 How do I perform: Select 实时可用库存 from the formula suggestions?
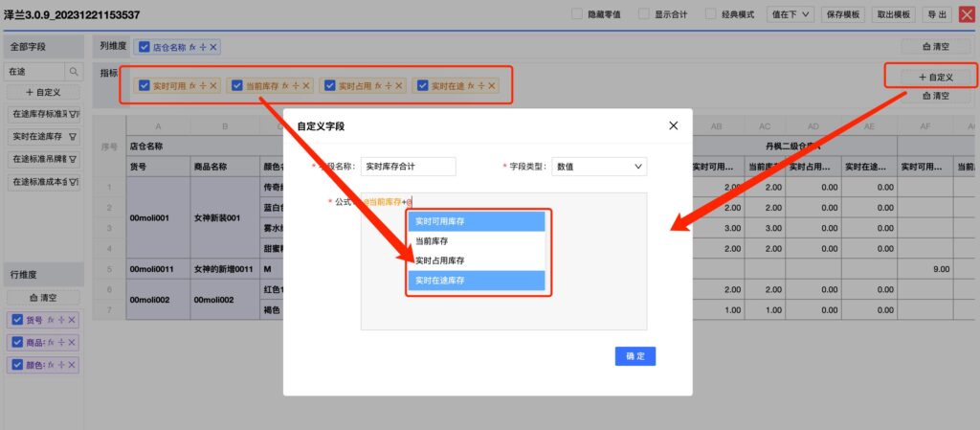(477, 221)
